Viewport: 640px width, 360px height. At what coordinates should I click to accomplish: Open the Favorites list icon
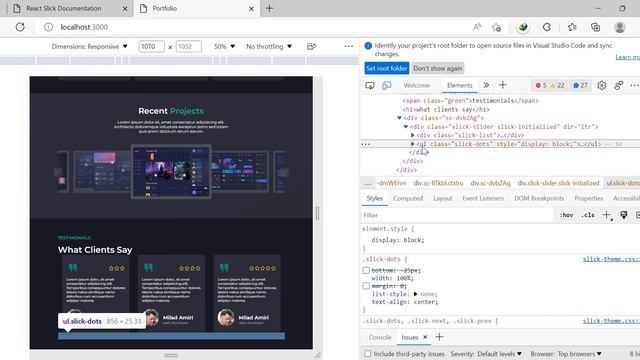[x=572, y=27]
